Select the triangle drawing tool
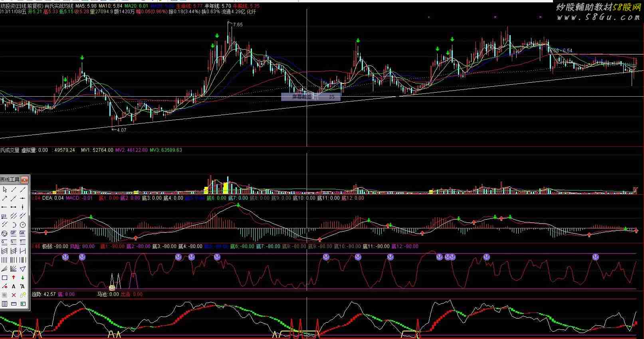The height and width of the screenshot is (339, 644). tap(23, 269)
